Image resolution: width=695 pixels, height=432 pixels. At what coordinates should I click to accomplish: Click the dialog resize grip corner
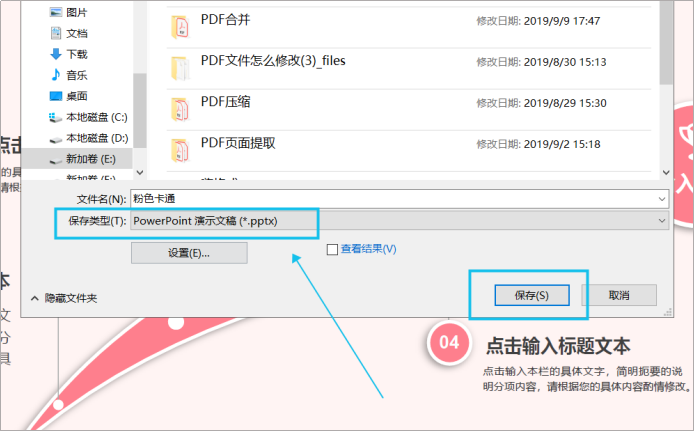point(668,312)
